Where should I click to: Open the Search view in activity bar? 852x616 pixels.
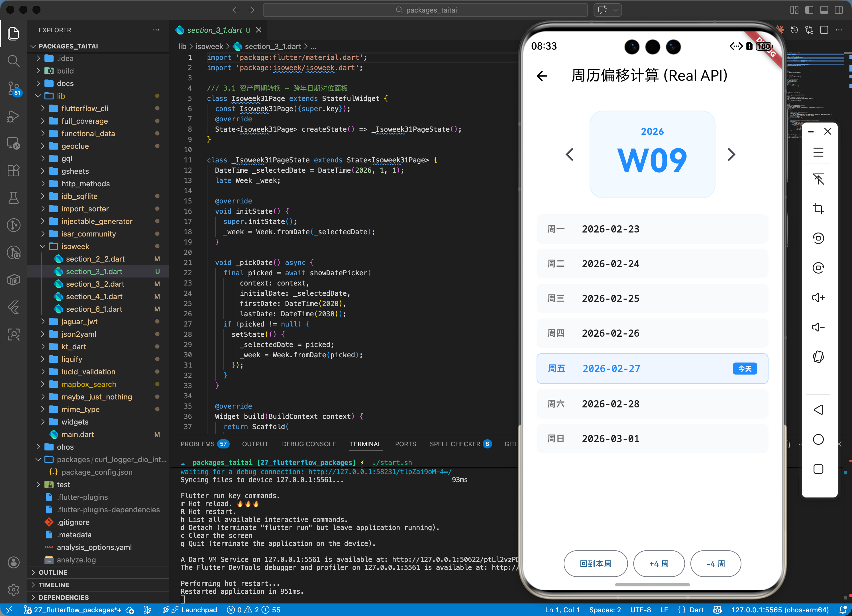[x=13, y=60]
